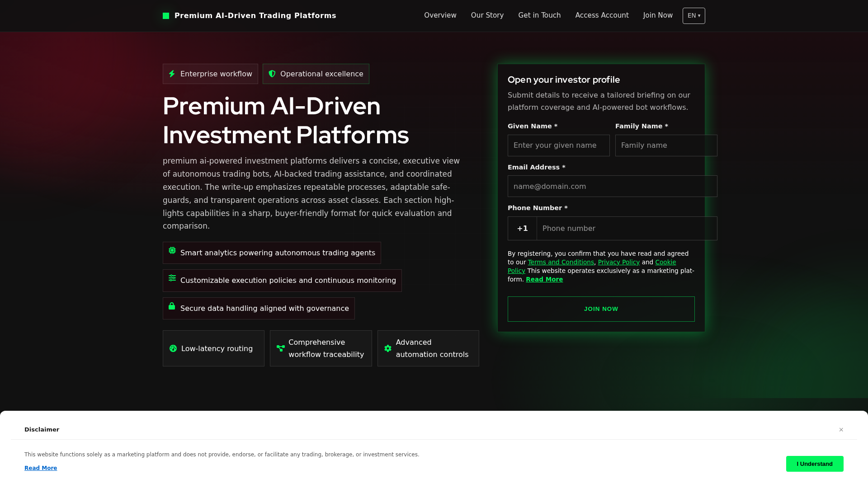Click the shield Operational excellence icon
868x488 pixels.
tap(272, 74)
